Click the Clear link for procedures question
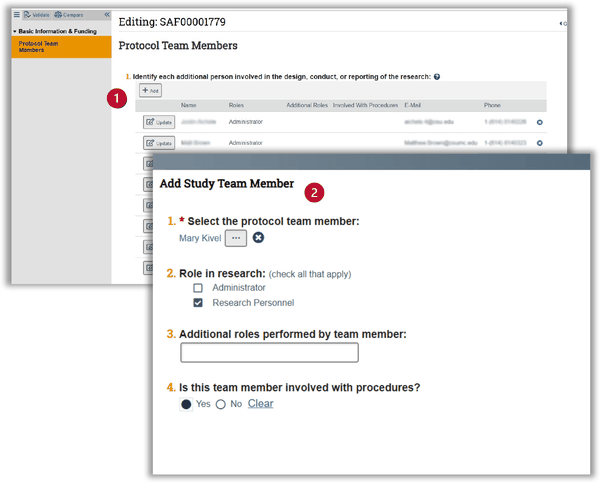 point(261,403)
